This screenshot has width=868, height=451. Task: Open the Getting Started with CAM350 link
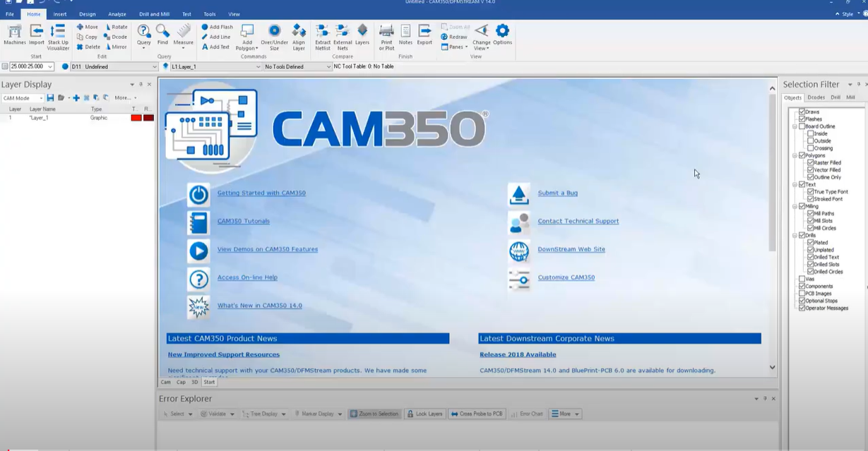pos(261,193)
